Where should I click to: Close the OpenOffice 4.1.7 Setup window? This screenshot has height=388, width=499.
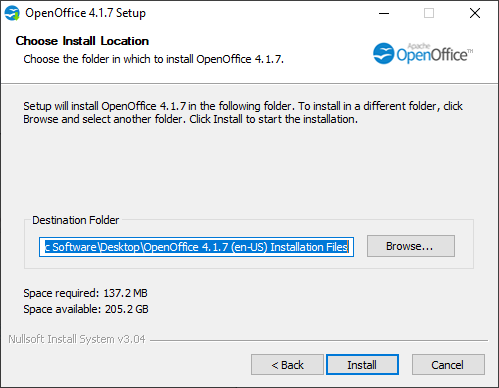(x=475, y=13)
